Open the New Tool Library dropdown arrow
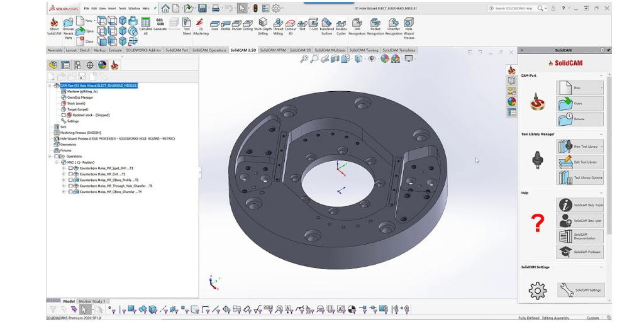 pyautogui.click(x=602, y=146)
